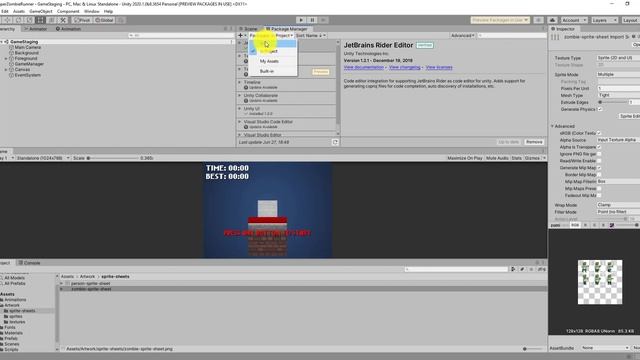Open the Help menu

(x=108, y=11)
